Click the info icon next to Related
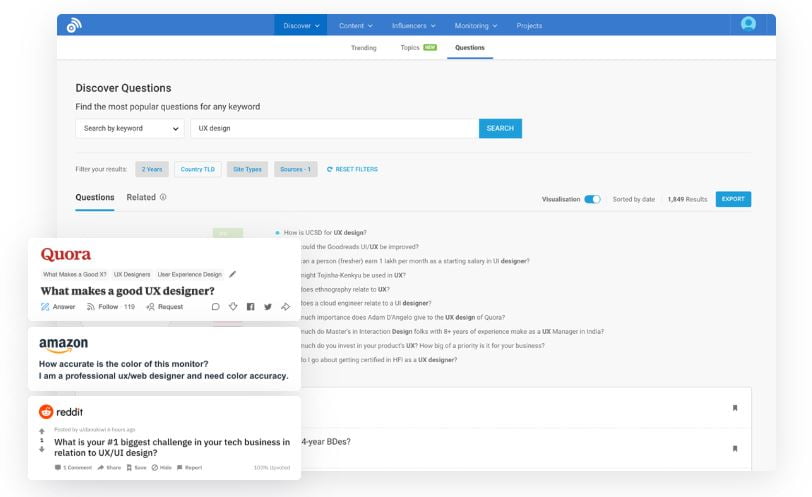The width and height of the screenshot is (812, 497). tap(163, 197)
